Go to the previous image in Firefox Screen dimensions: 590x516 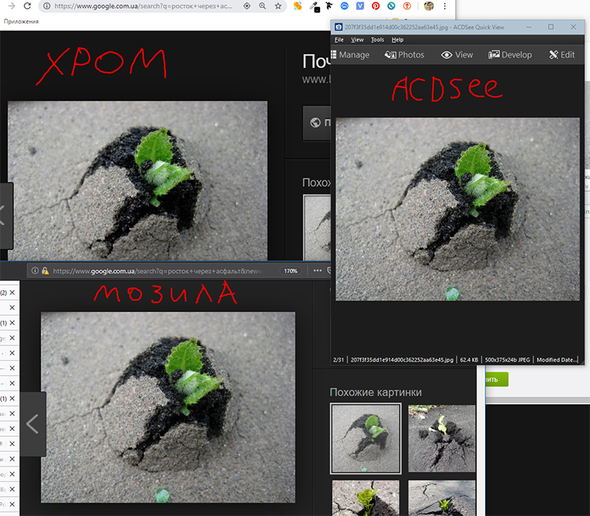33,424
